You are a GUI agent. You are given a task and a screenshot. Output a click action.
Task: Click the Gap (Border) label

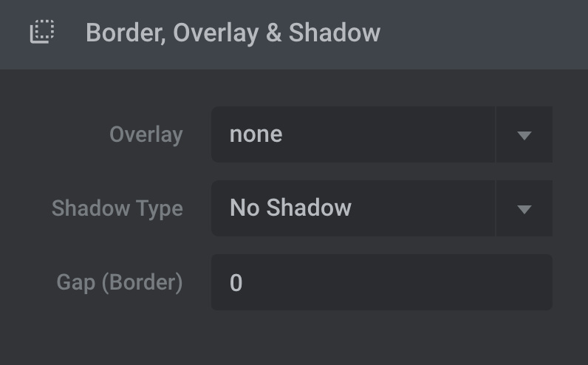[x=120, y=282]
